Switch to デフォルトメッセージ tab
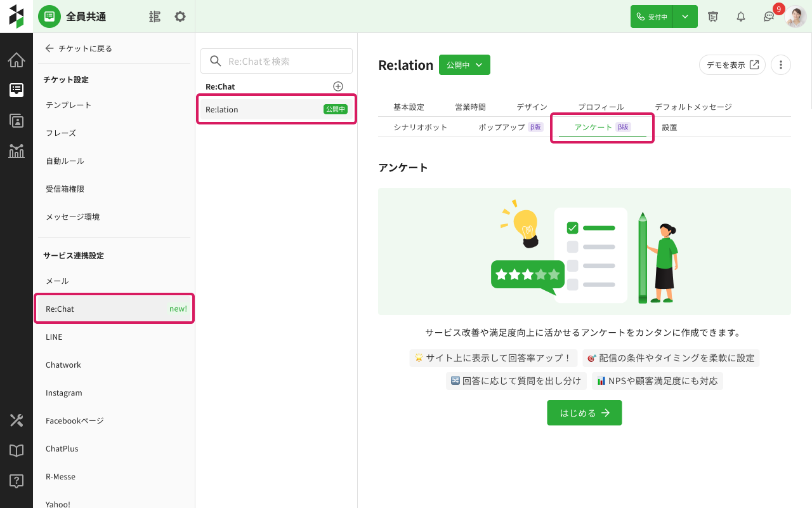This screenshot has height=508, width=812. [x=693, y=107]
